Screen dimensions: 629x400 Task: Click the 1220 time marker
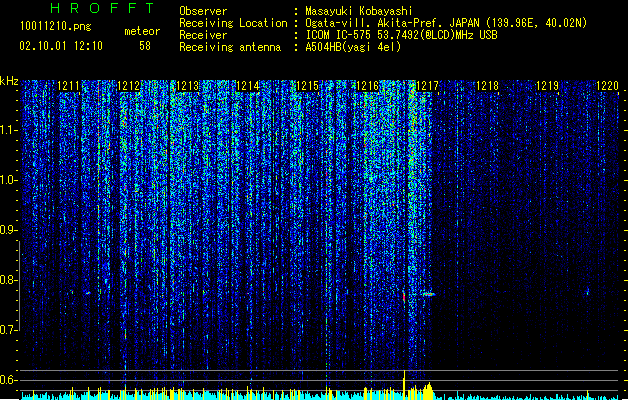click(x=608, y=86)
